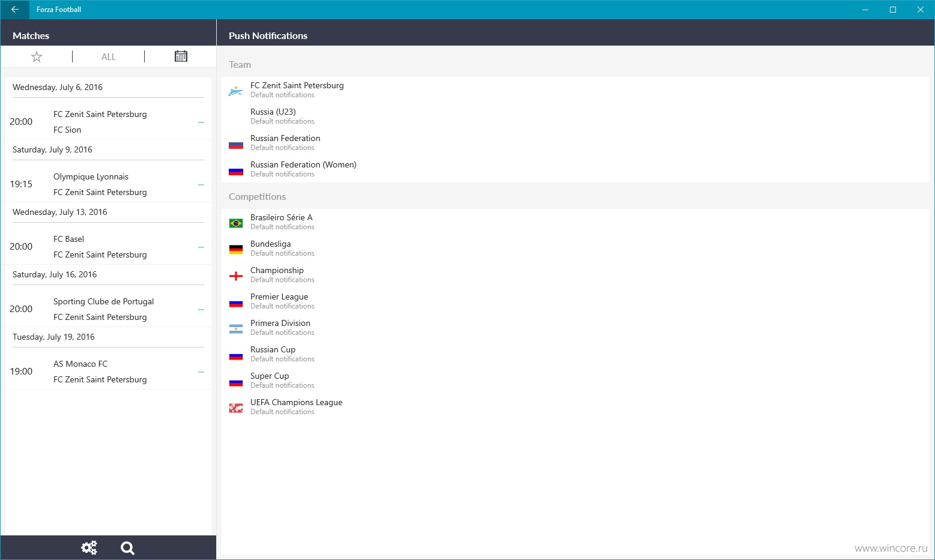Image resolution: width=935 pixels, height=560 pixels.
Task: Click the Wednesday, July 6, 2016 date header
Action: (x=58, y=87)
